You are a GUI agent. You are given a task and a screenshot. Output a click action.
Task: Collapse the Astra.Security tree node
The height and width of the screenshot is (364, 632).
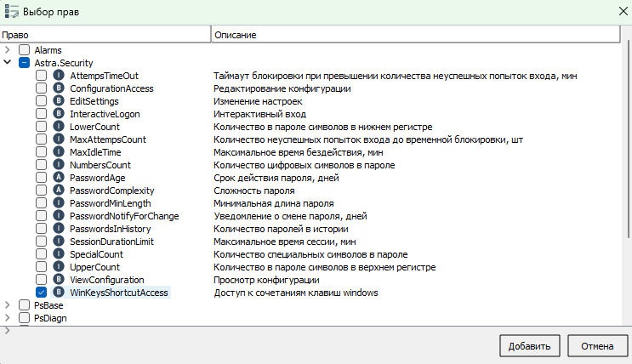point(8,63)
